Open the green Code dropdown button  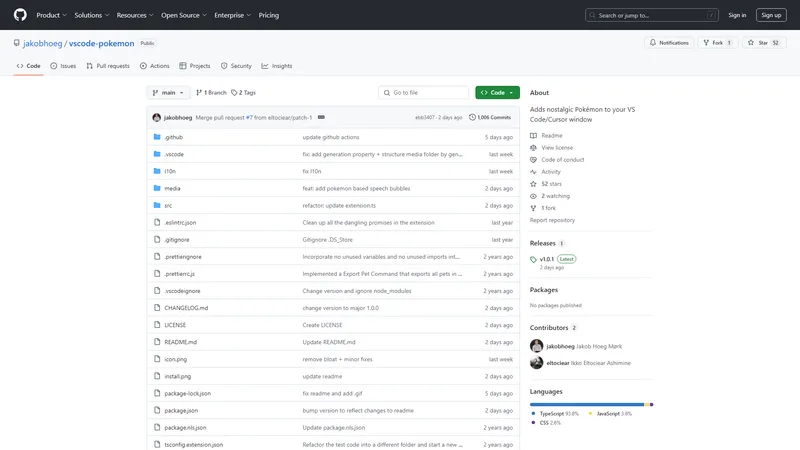[497, 92]
